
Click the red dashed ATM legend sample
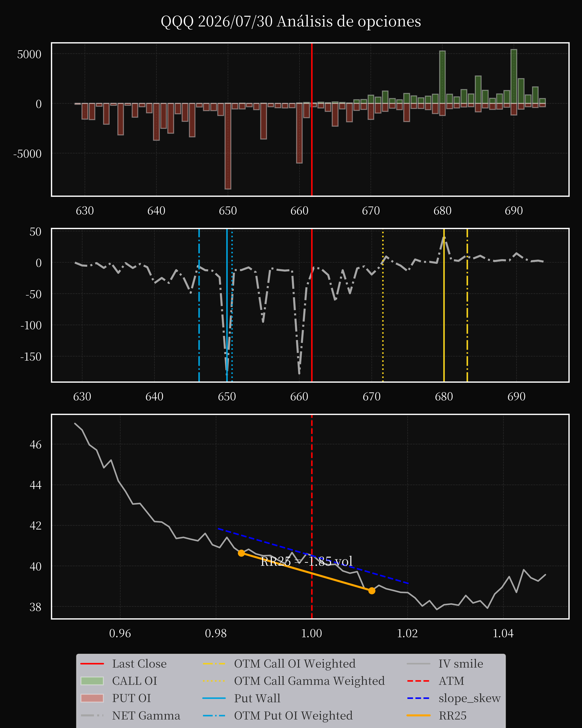419,681
